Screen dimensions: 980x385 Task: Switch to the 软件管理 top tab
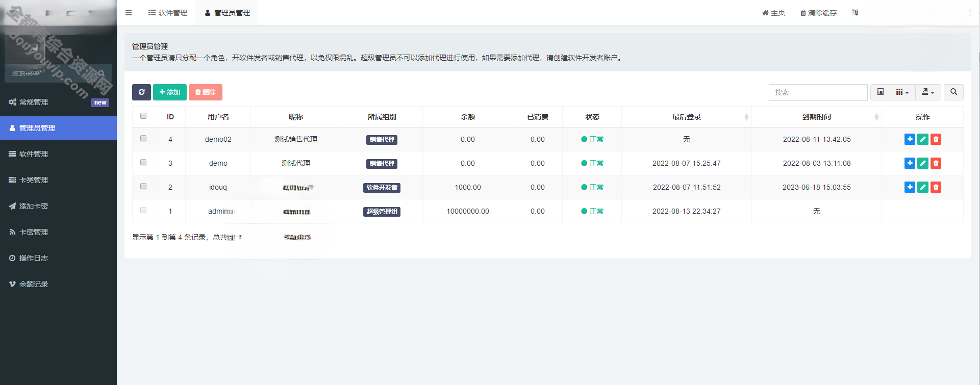click(x=168, y=13)
